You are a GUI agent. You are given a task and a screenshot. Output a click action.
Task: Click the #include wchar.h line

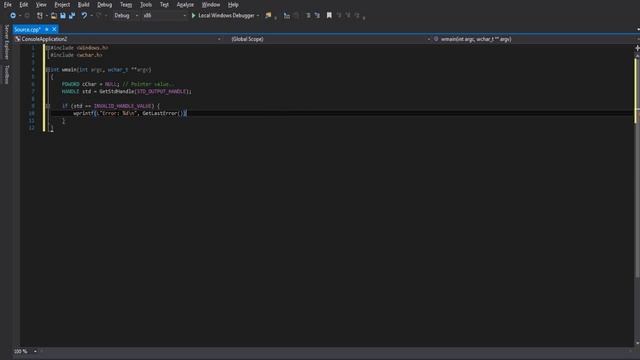tap(76, 55)
